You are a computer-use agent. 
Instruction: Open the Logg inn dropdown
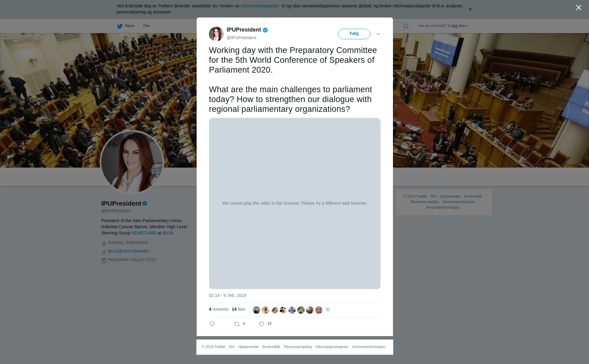click(457, 26)
